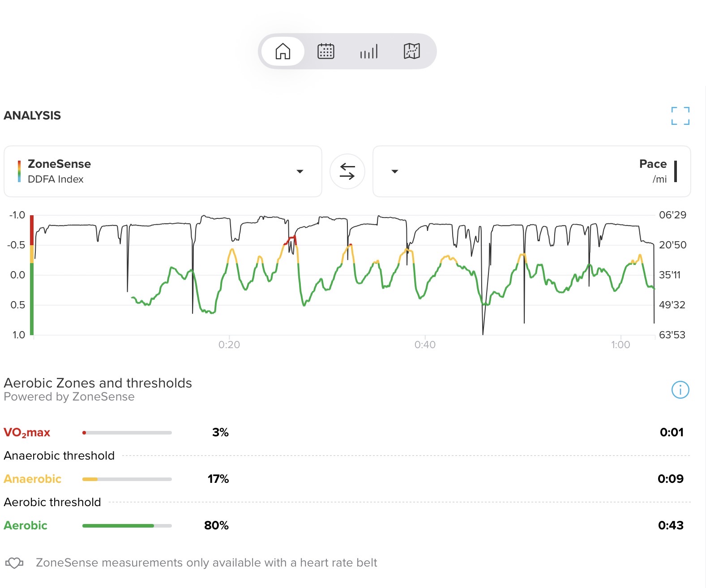The height and width of the screenshot is (588, 706).
Task: Click the Anaerobic zone label
Action: (32, 479)
